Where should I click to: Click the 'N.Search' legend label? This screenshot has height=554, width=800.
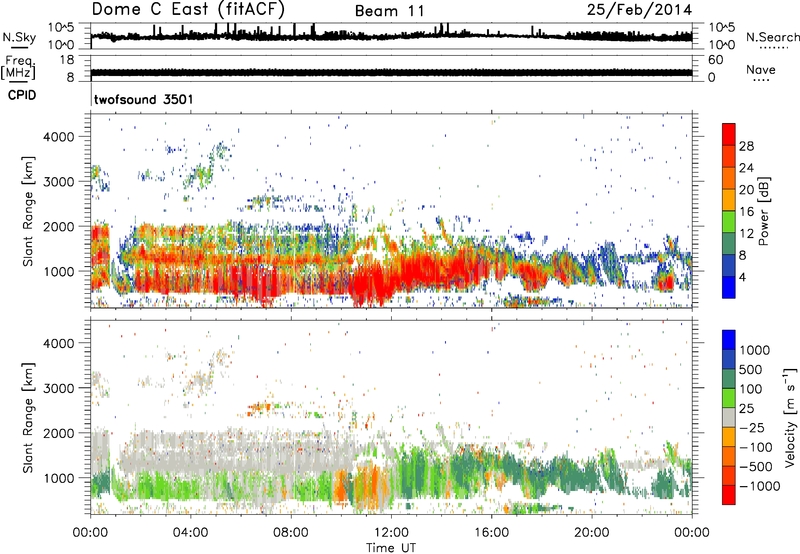772,37
